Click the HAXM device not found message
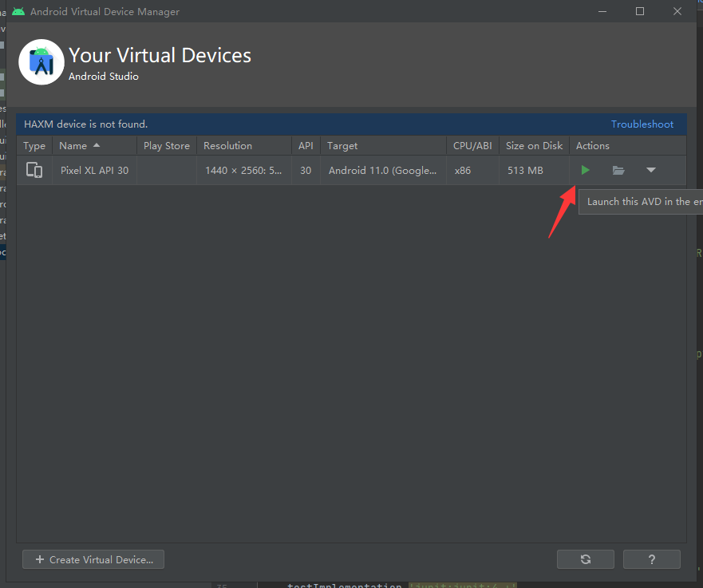 click(x=85, y=124)
